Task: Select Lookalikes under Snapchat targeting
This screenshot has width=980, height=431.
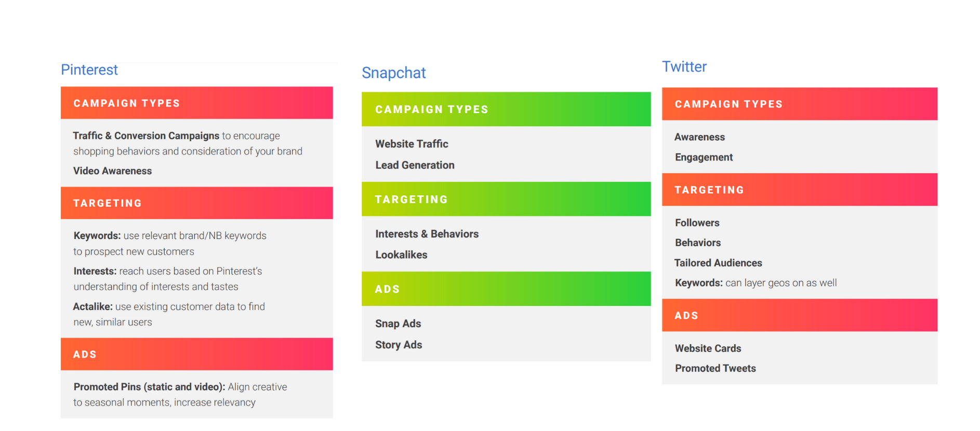Action: 401,255
